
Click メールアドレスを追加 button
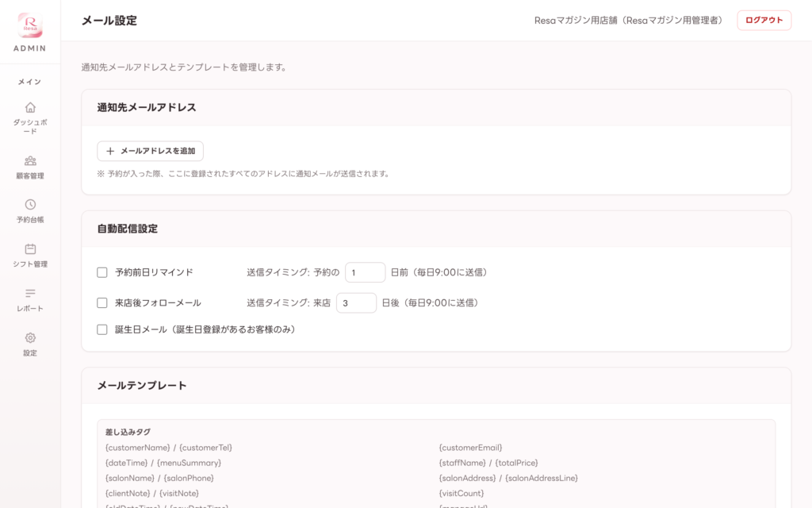[150, 152]
